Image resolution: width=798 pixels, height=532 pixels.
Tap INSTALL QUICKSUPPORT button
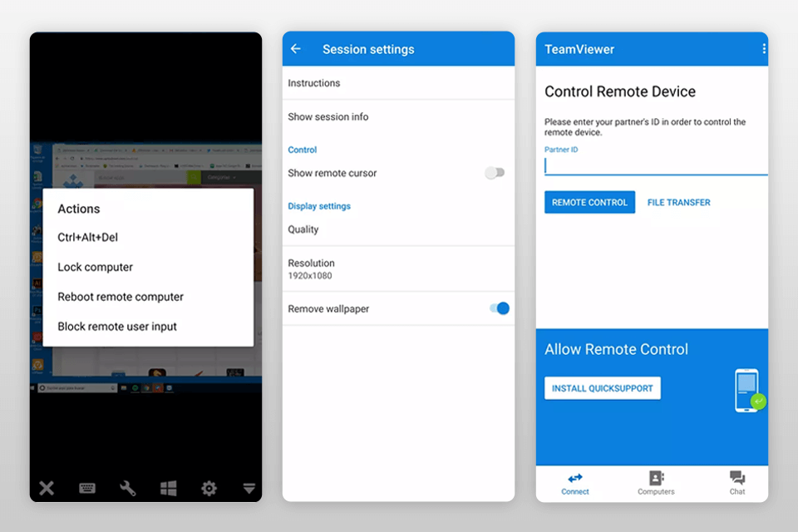tap(602, 388)
